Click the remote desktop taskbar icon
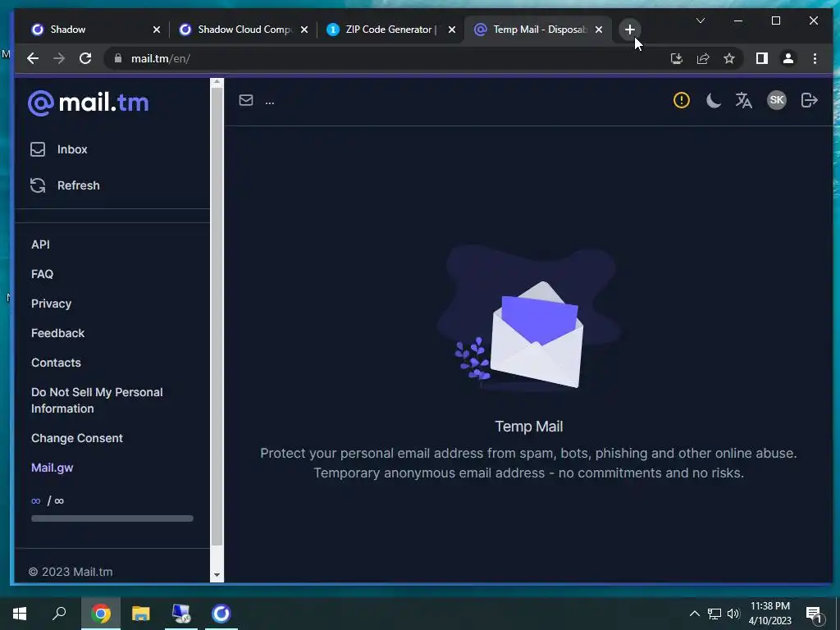Image resolution: width=840 pixels, height=630 pixels. click(x=181, y=614)
